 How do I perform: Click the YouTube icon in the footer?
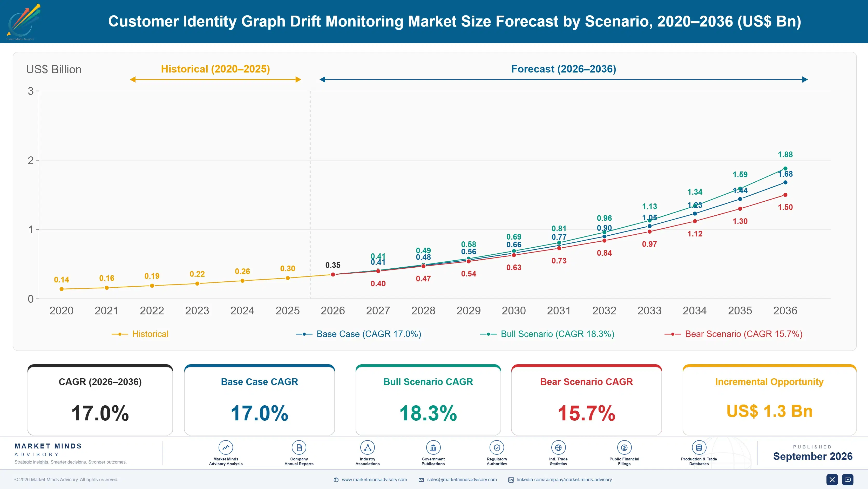click(x=848, y=480)
